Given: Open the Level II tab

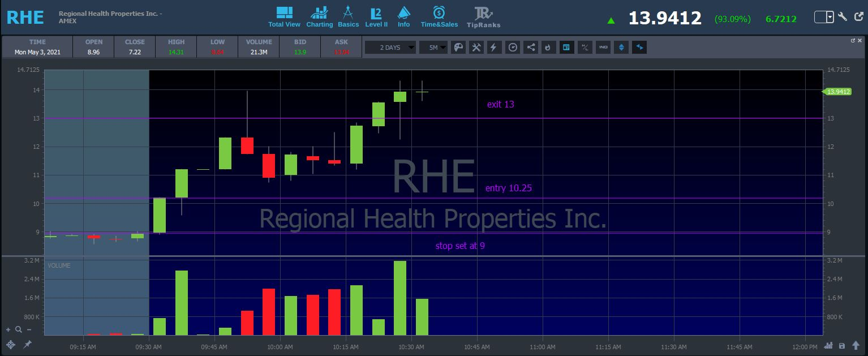Looking at the screenshot, I should pos(376,17).
